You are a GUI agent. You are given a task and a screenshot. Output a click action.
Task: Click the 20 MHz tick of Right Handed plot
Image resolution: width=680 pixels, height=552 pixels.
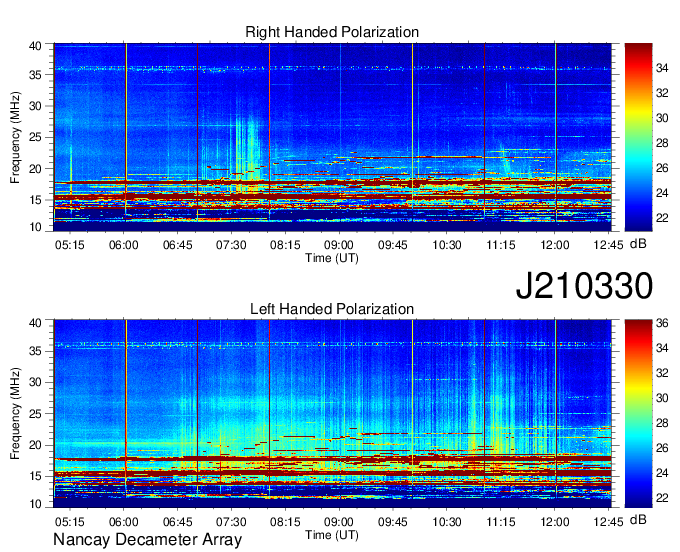(35, 169)
